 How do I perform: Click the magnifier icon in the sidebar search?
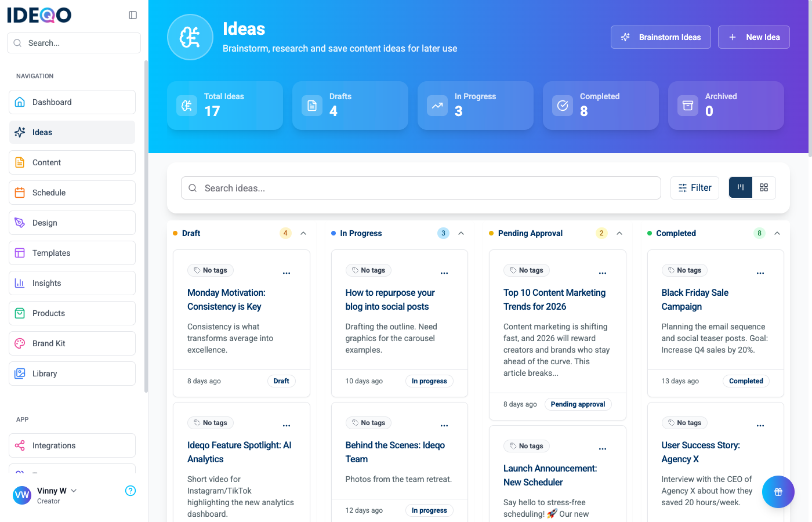[x=17, y=42]
